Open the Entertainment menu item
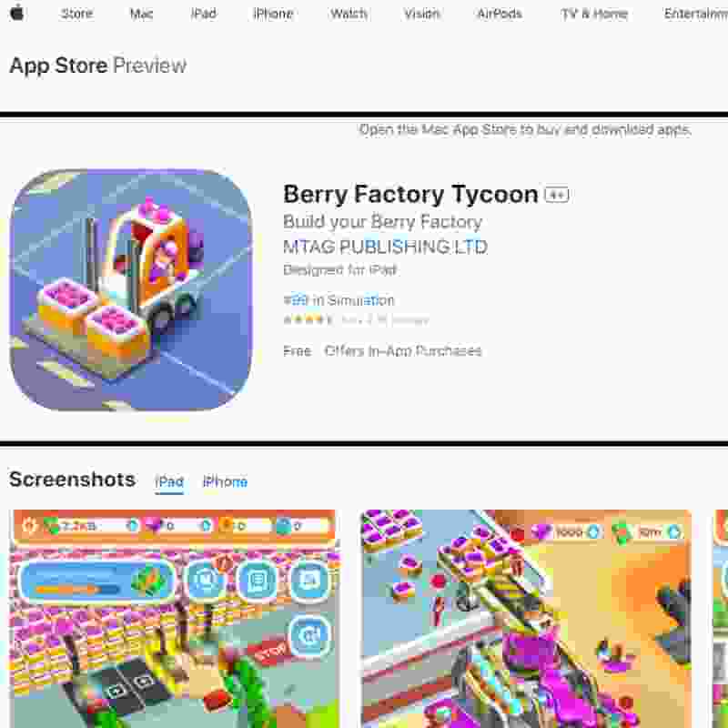The image size is (728, 728). [x=696, y=14]
